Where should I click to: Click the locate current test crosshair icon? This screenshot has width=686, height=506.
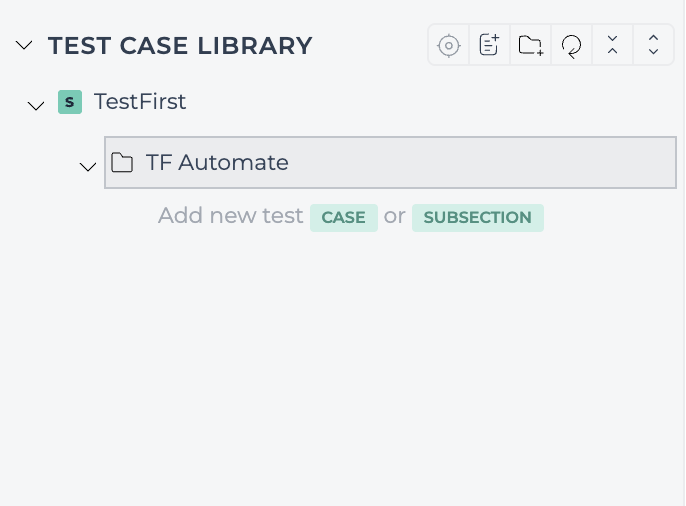[448, 45]
